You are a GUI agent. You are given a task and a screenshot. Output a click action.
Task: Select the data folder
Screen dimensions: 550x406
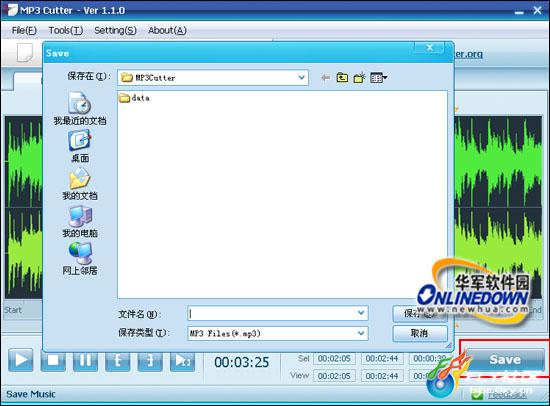[x=135, y=98]
